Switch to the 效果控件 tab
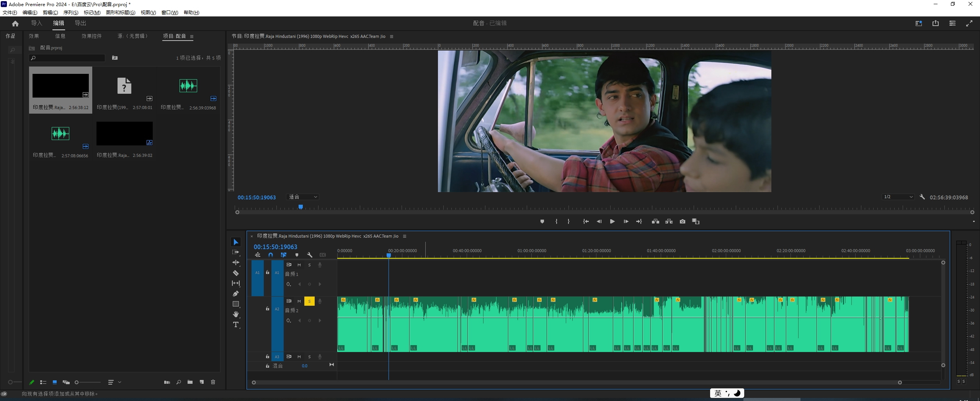 click(91, 36)
